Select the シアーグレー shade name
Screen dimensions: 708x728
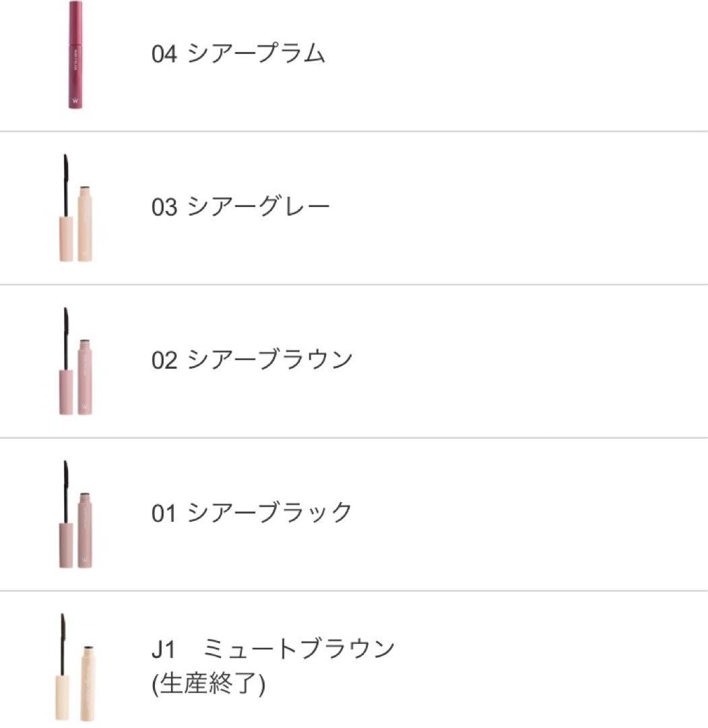coord(259,206)
